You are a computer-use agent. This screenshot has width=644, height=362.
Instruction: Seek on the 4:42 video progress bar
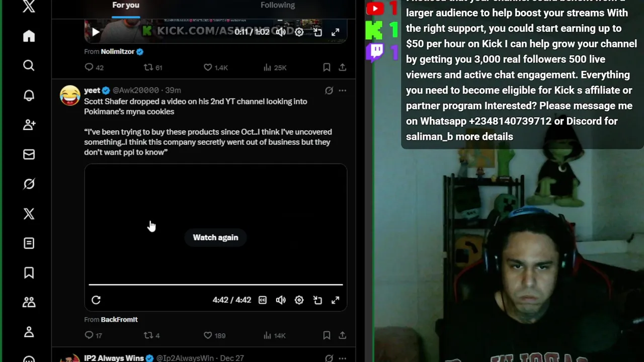(216, 285)
